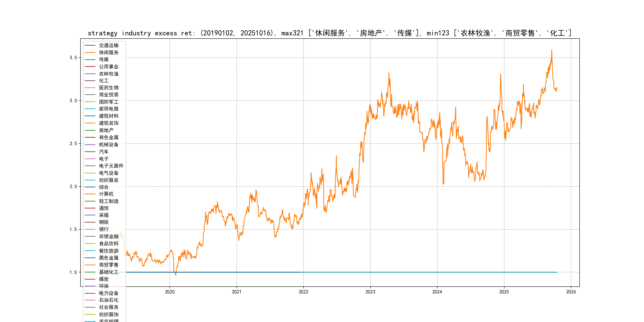Image resolution: width=644 pixels, height=322 pixels.
Task: Click the 2020 x-axis tick label
Action: coord(170,292)
